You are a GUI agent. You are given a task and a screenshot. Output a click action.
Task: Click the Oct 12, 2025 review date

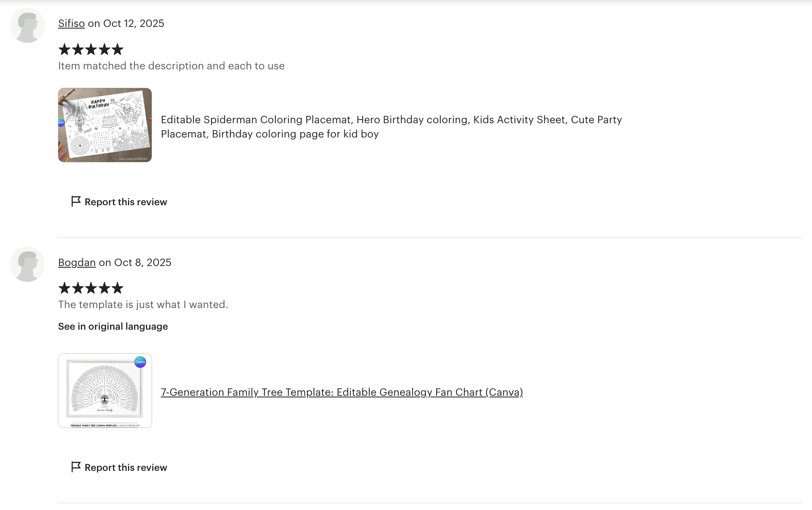(x=134, y=24)
